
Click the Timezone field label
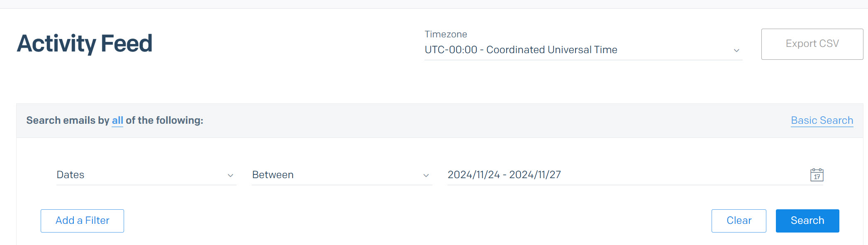(x=446, y=34)
